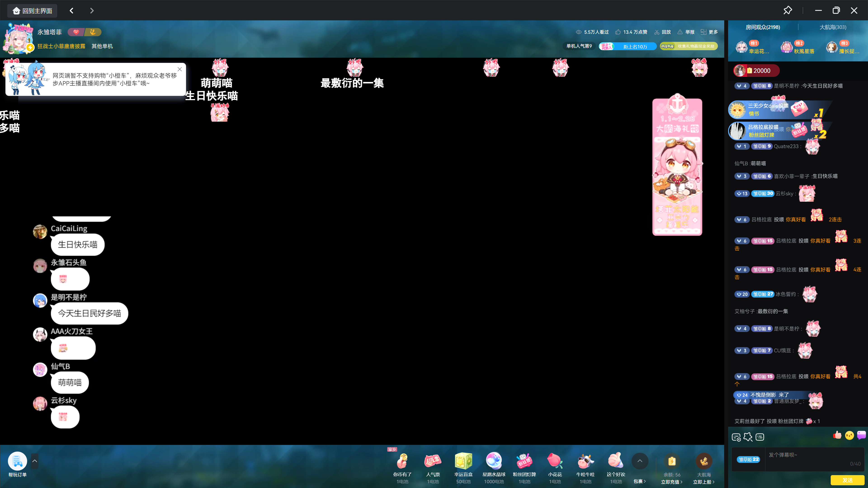868x488 pixels.
Task: Select the 雏草姬 22 fan medal toggle
Action: [x=748, y=459]
